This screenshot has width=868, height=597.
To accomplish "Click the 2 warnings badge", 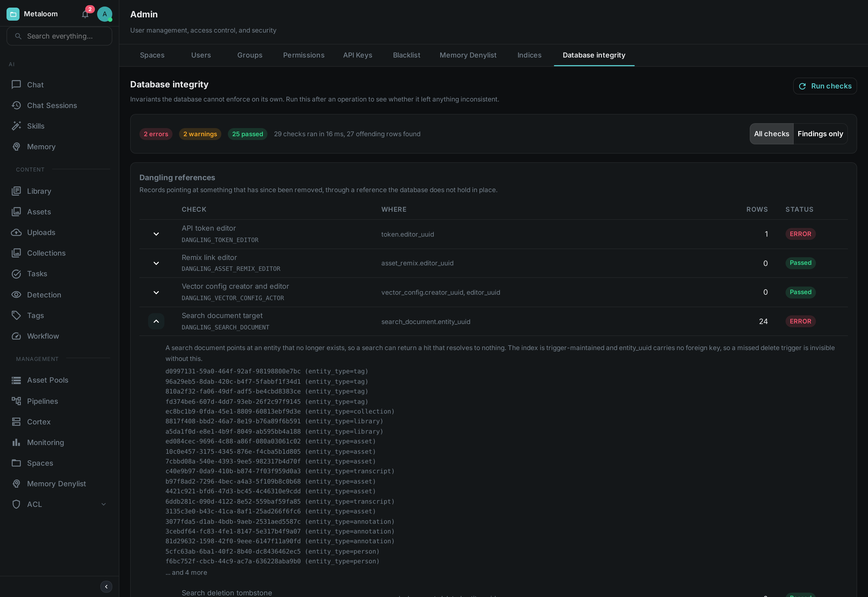I will tap(200, 134).
